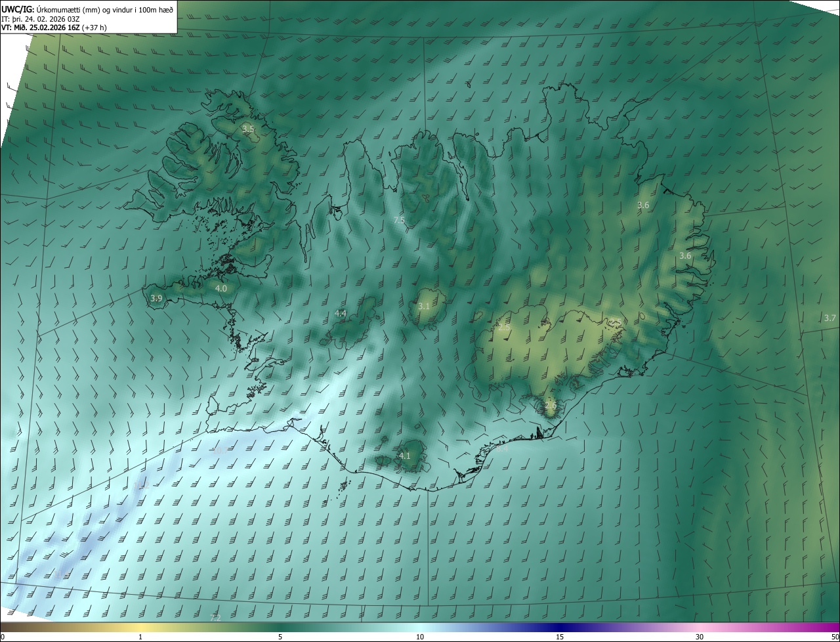840x642 pixels.
Task: Pick the pink color bar segment near 30
Action: (x=700, y=628)
